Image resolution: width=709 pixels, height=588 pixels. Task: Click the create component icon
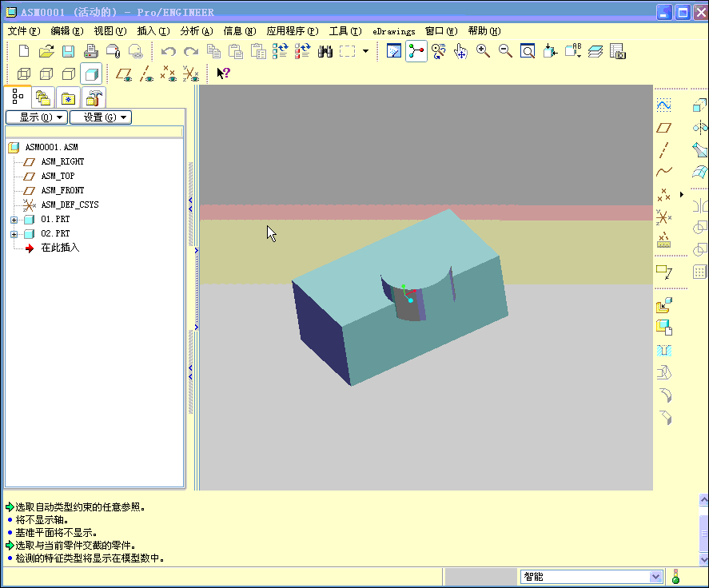tap(663, 328)
